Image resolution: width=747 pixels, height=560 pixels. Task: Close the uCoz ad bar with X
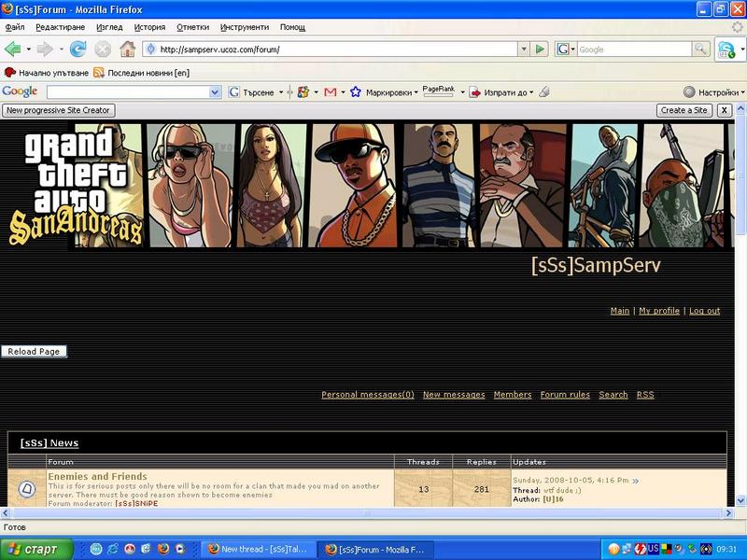tap(725, 110)
